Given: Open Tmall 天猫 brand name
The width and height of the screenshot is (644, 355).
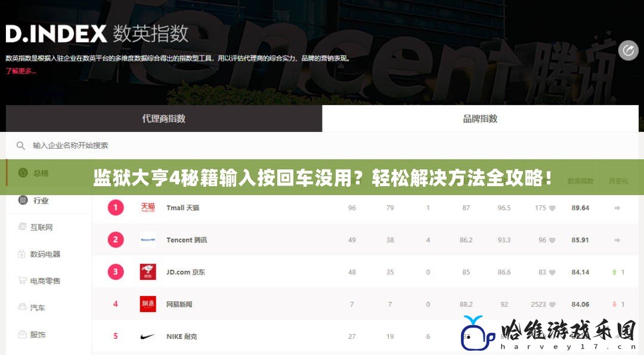Looking at the screenshot, I should (183, 208).
